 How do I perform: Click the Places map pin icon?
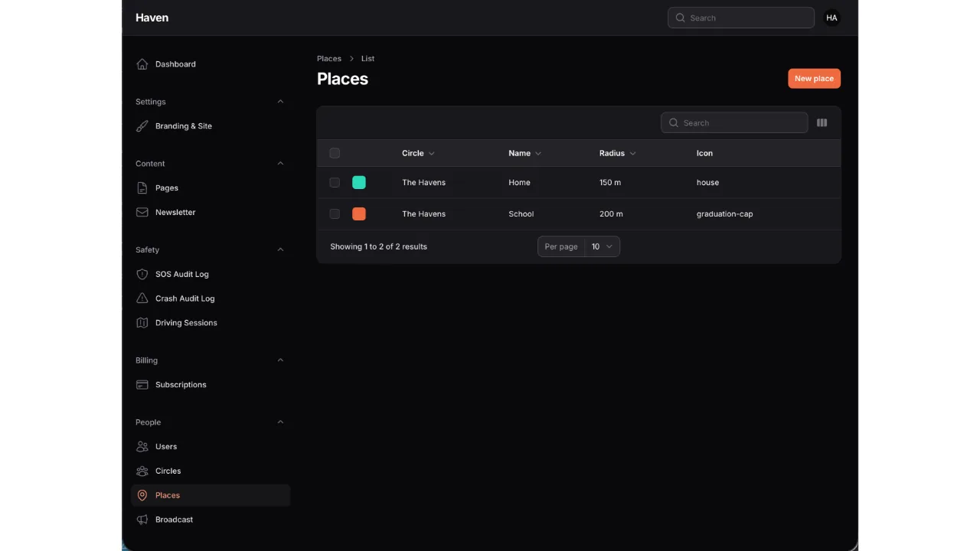(x=142, y=496)
